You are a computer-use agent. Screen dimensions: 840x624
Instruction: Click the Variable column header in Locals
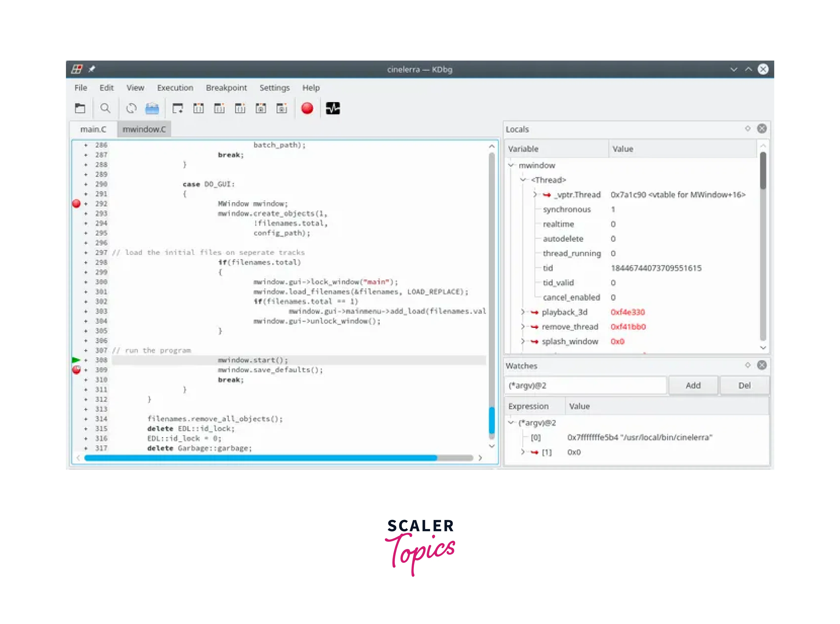pyautogui.click(x=556, y=149)
